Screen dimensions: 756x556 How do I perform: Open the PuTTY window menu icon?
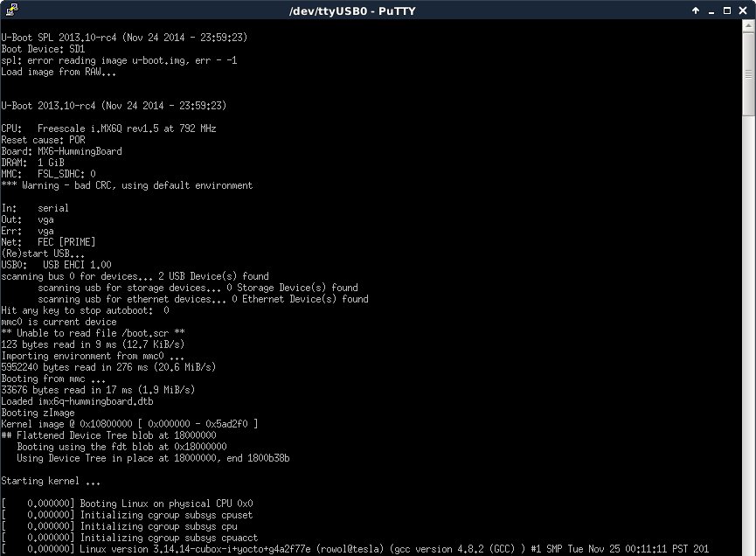pyautogui.click(x=10, y=10)
